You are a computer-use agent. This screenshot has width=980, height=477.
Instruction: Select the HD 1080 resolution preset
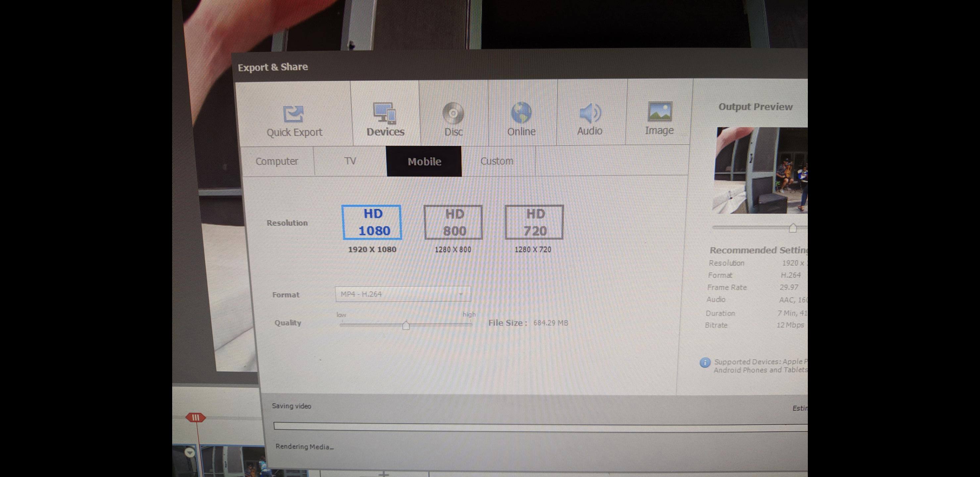pos(372,222)
